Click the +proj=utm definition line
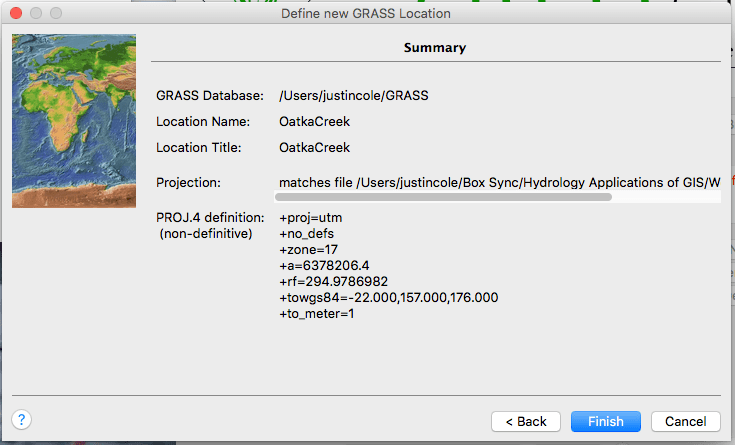735x445 pixels. (310, 217)
